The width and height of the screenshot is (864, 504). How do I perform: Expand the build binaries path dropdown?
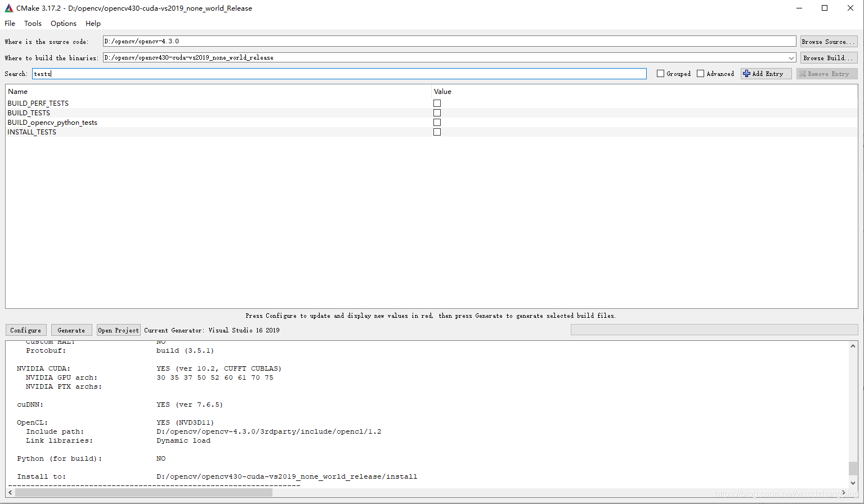(x=791, y=58)
